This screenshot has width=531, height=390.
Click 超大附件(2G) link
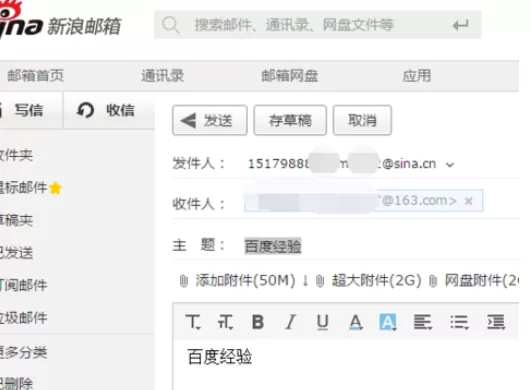pos(377,281)
